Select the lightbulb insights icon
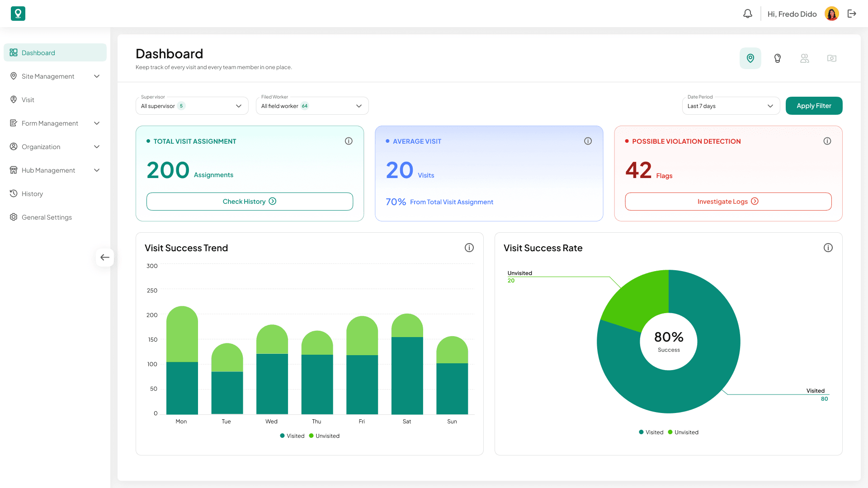The height and width of the screenshot is (488, 868). click(778, 58)
